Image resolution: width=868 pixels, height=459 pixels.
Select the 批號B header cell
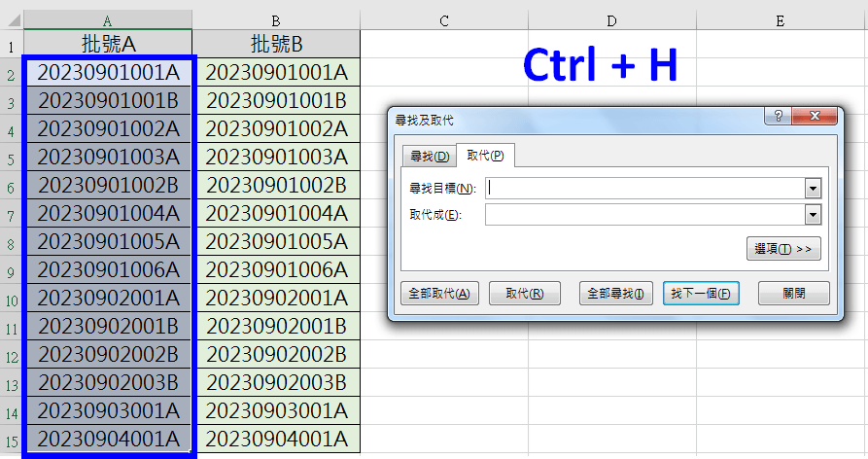[276, 45]
